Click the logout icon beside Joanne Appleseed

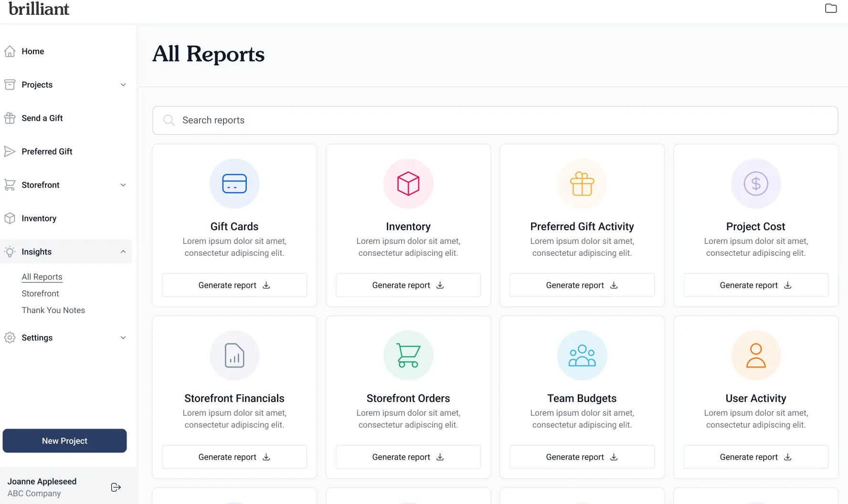click(116, 487)
